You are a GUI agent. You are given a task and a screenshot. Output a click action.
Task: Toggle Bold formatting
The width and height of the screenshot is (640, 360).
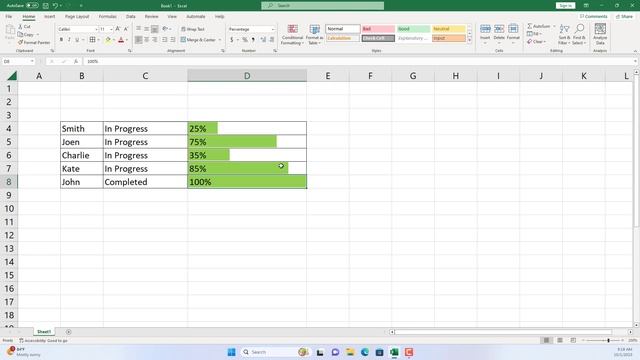61,40
